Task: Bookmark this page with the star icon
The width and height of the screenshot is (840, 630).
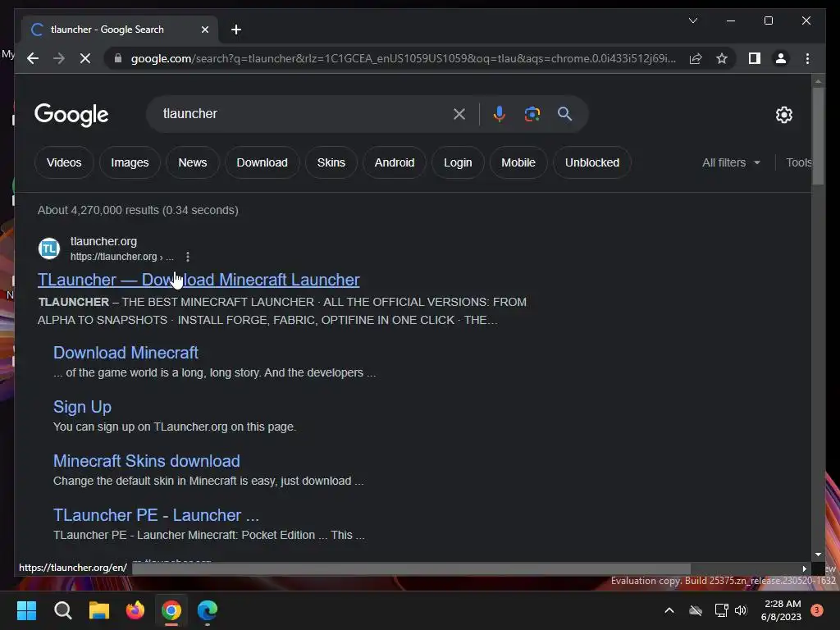Action: coord(722,58)
